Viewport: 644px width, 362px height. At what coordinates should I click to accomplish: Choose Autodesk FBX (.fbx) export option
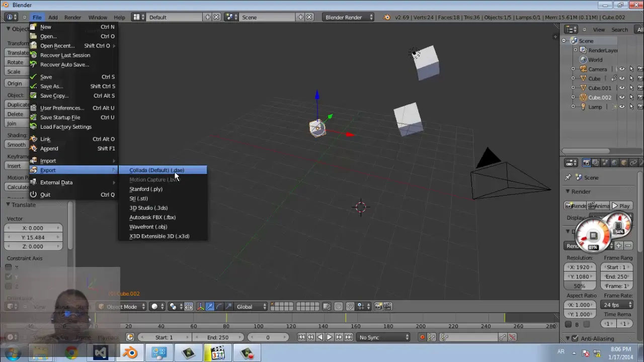click(x=163, y=217)
